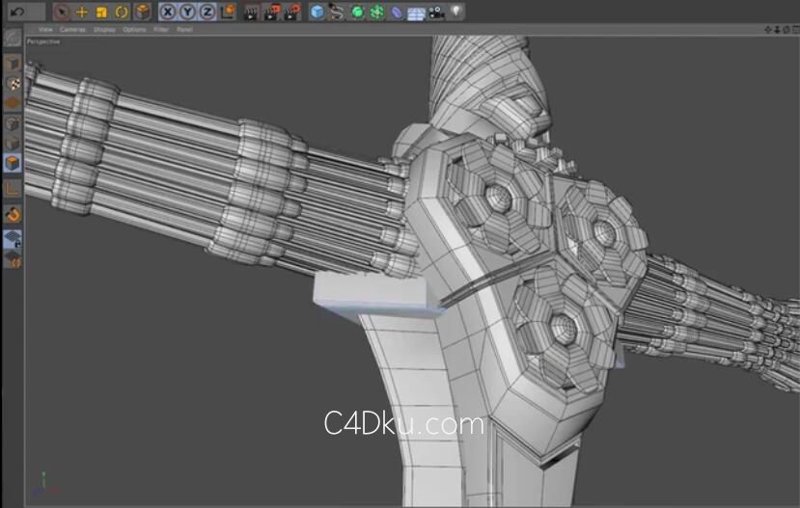The image size is (800, 508).
Task: Toggle the Z axis lock
Action: click(207, 12)
